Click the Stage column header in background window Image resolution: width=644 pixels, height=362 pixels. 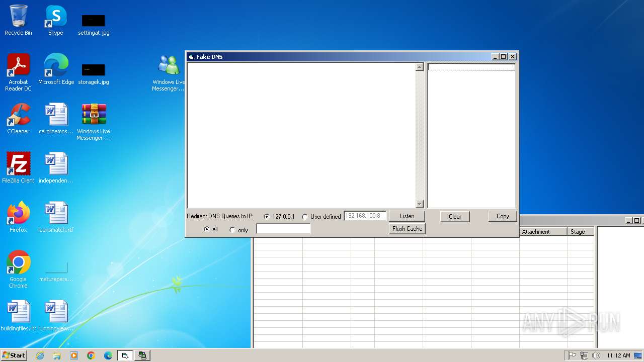click(x=581, y=232)
